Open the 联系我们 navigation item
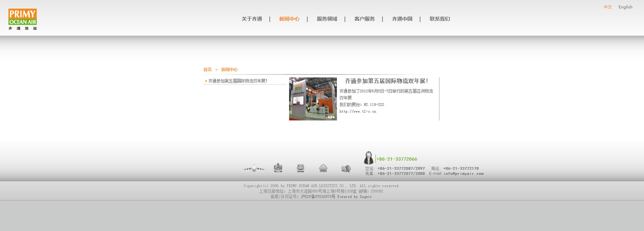The height and width of the screenshot is (231, 644). [x=440, y=19]
